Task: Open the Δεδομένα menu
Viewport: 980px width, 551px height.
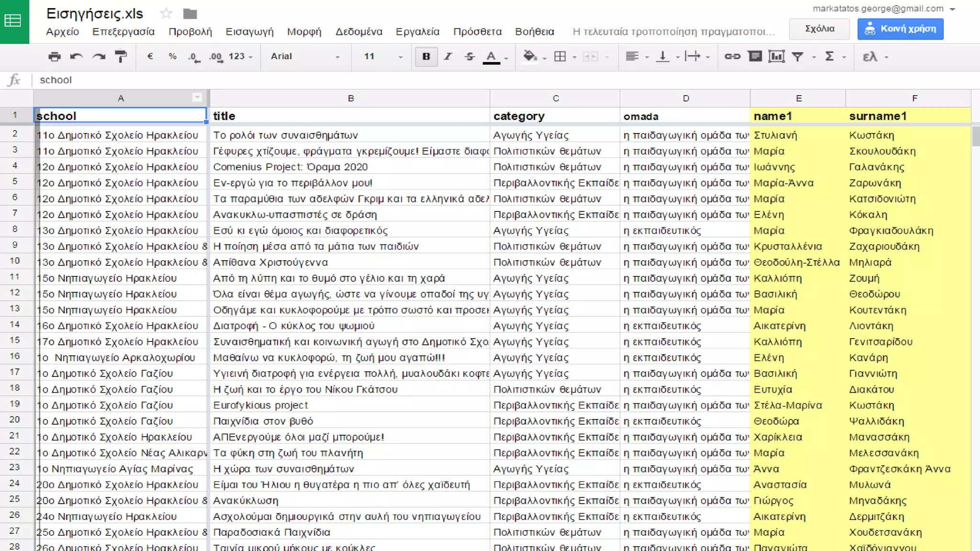Action: (358, 32)
